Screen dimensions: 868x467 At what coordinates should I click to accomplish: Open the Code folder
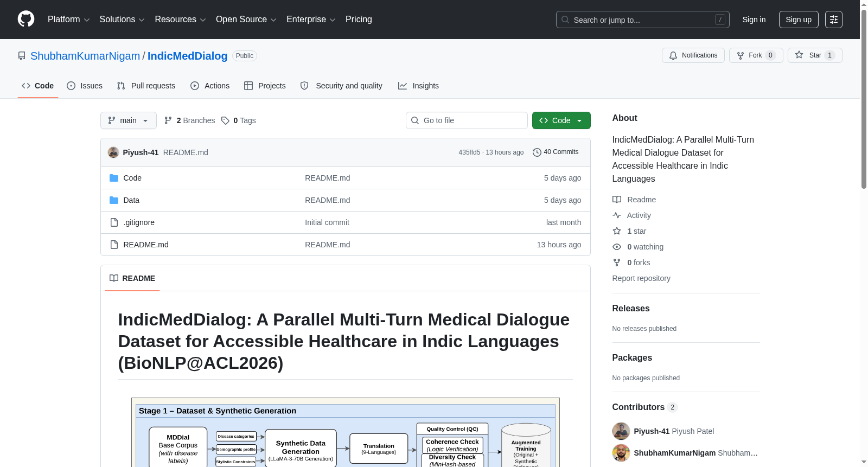coord(132,178)
